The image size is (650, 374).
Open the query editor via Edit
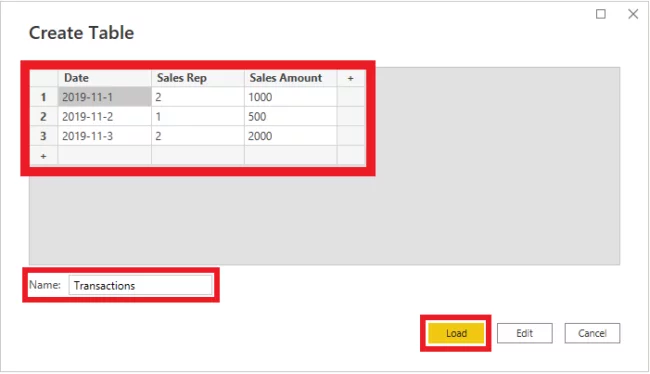524,333
